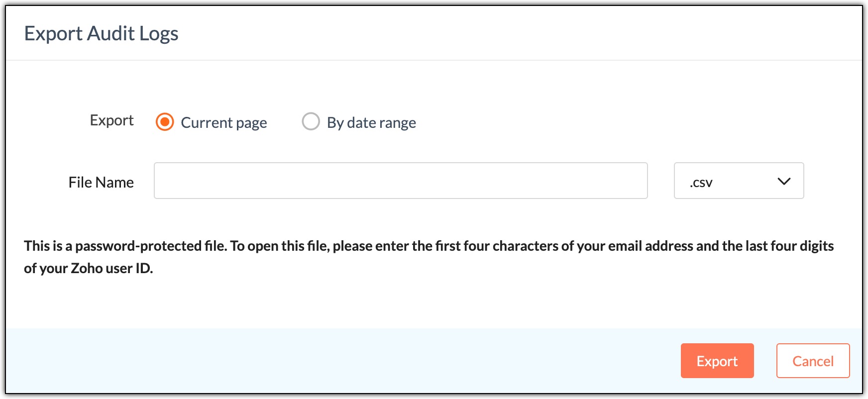Select the Current page radio button
Viewport: 868px width, 399px height.
click(165, 122)
